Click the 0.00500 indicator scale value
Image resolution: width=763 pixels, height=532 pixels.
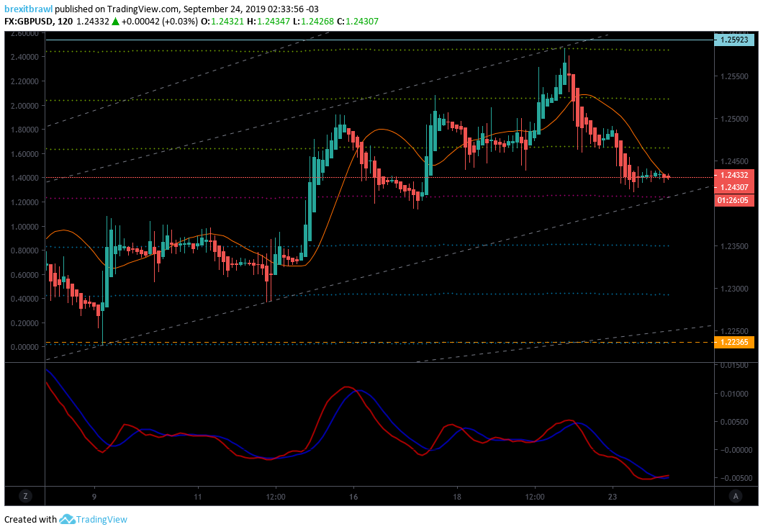734,422
